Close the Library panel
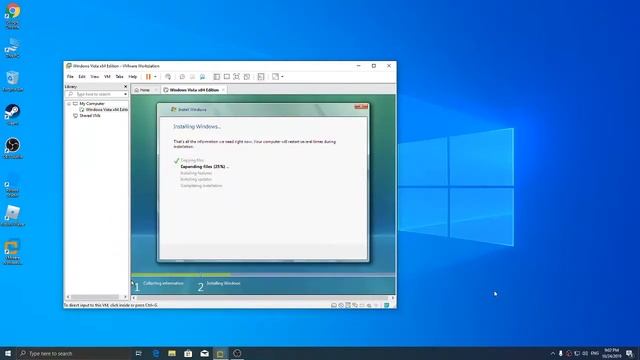The image size is (640, 360). (x=125, y=87)
